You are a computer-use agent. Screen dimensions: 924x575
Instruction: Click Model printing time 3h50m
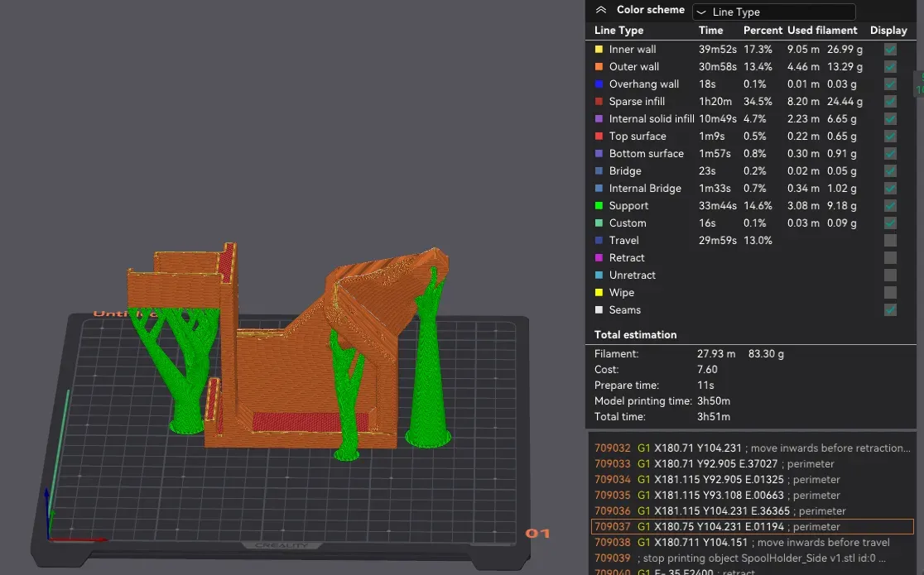pos(713,401)
